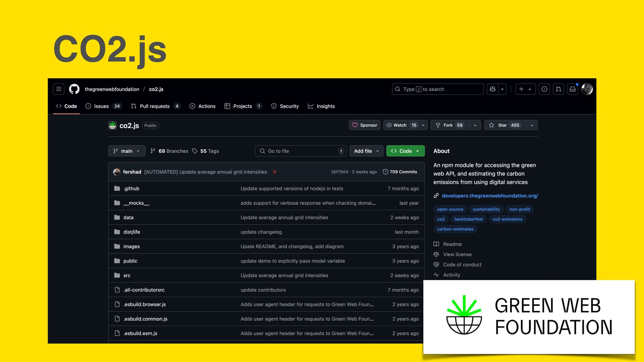Image resolution: width=644 pixels, height=362 pixels.
Task: Open the notifications inbox icon
Action: pyautogui.click(x=573, y=89)
